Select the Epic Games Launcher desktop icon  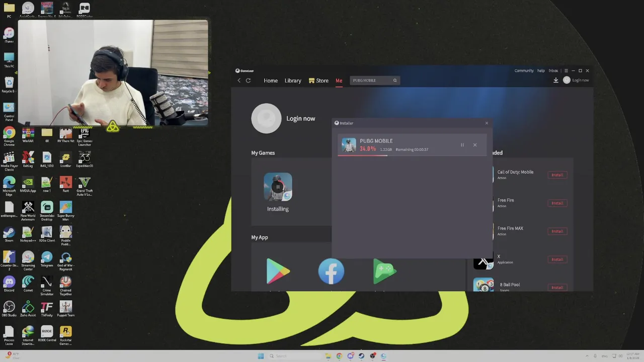pos(85,136)
